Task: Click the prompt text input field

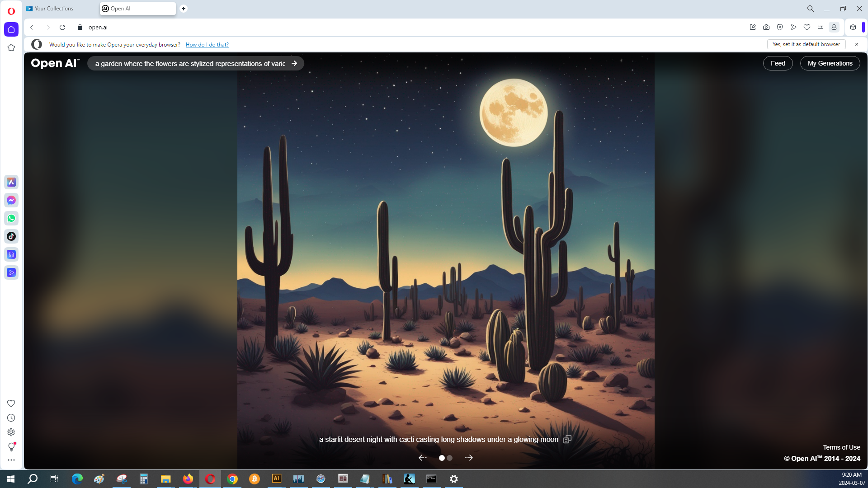Action: pos(190,64)
